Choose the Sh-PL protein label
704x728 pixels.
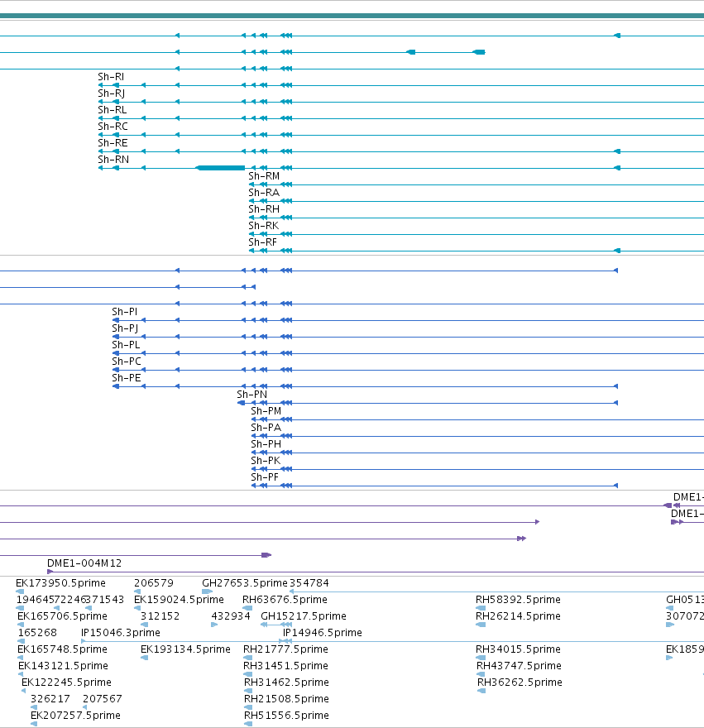click(x=126, y=345)
